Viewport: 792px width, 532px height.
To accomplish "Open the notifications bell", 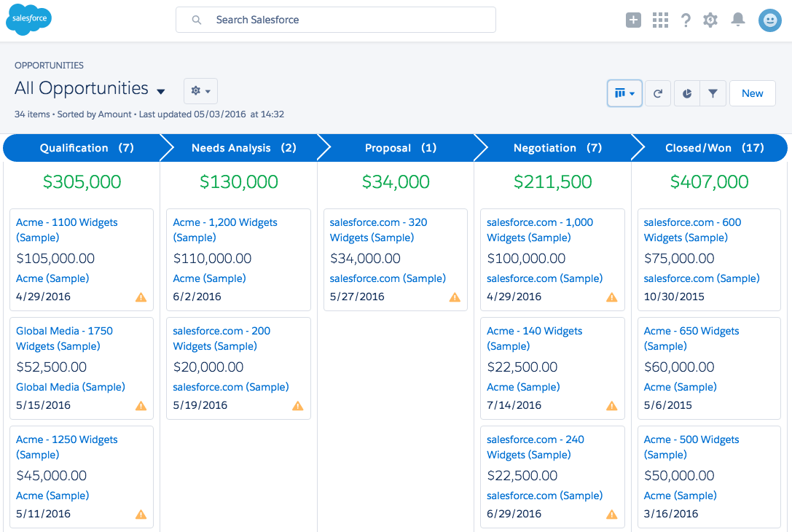I will point(738,20).
